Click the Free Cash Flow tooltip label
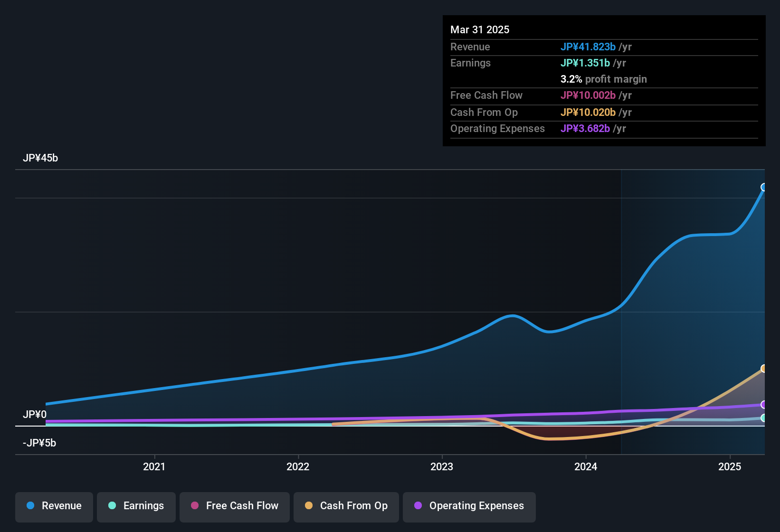The height and width of the screenshot is (532, 780). tap(486, 95)
